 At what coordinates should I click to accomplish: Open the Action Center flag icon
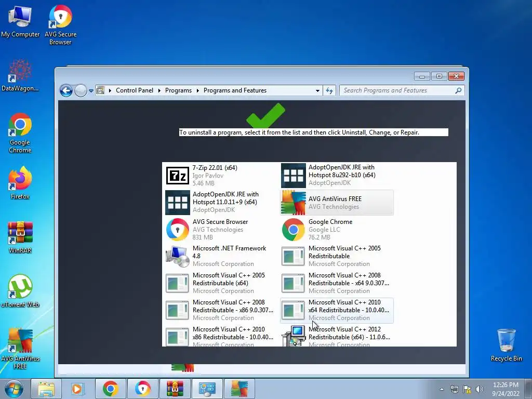467,389
